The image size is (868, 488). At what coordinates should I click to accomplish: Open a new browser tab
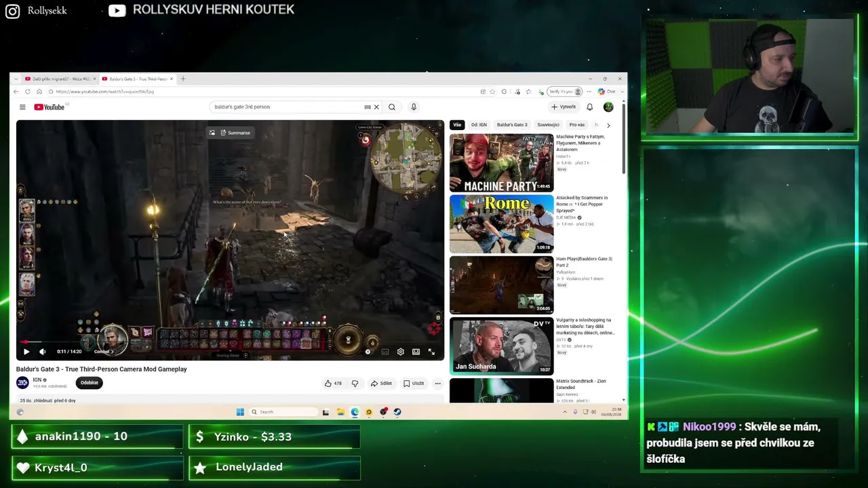(183, 79)
